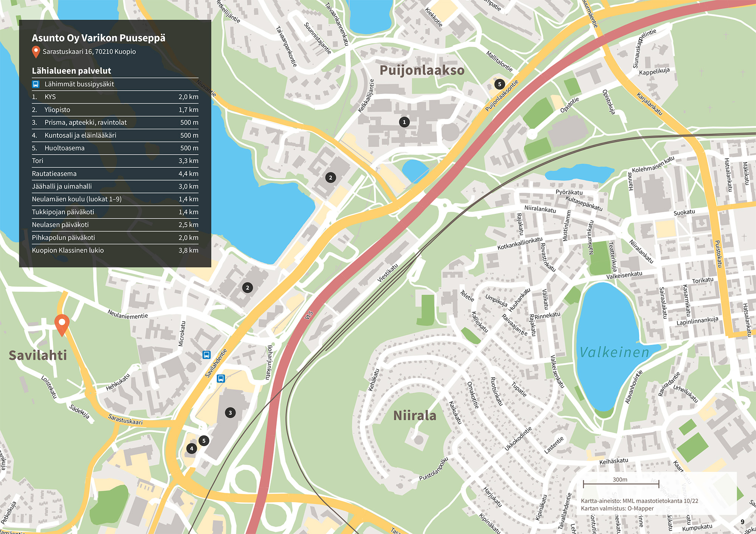The image size is (756, 534).
Task: Click the Asunto Oy Varikon Puuseppä heading
Action: click(98, 38)
